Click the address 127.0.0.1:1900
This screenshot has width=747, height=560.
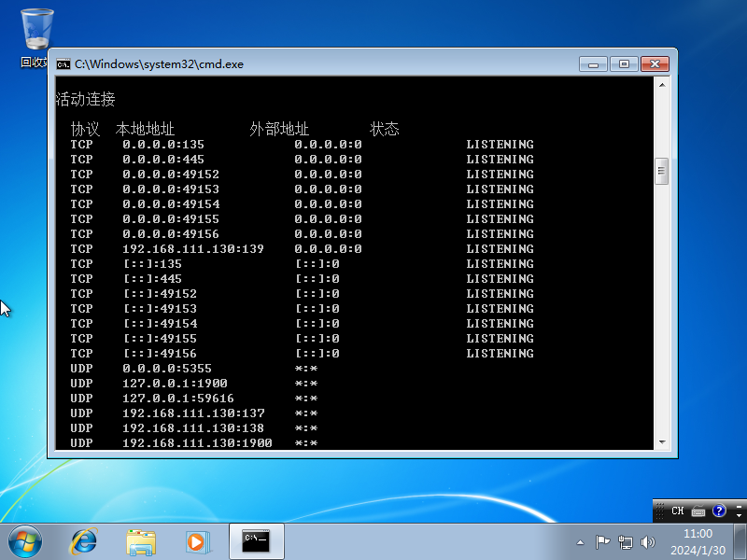click(175, 384)
